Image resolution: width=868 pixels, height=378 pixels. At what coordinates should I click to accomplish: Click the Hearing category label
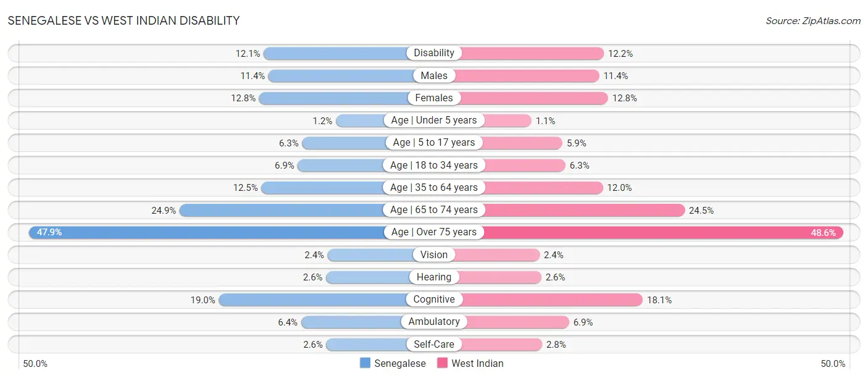[x=434, y=277]
